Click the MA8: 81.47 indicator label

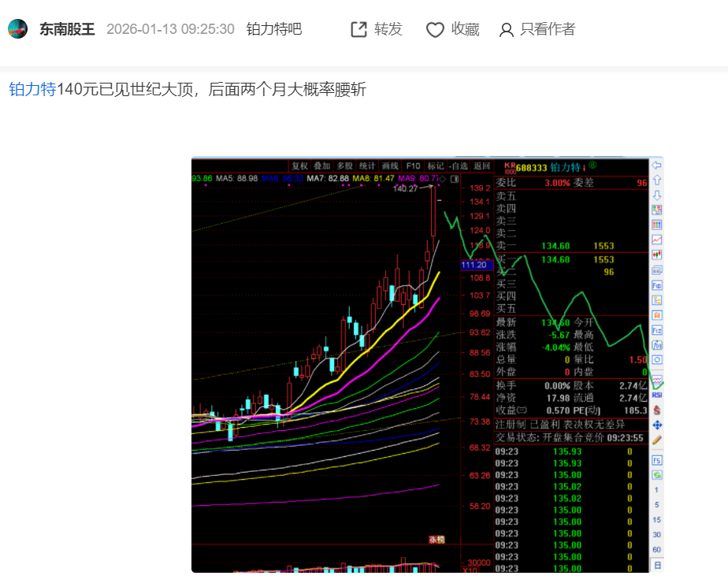pyautogui.click(x=373, y=179)
